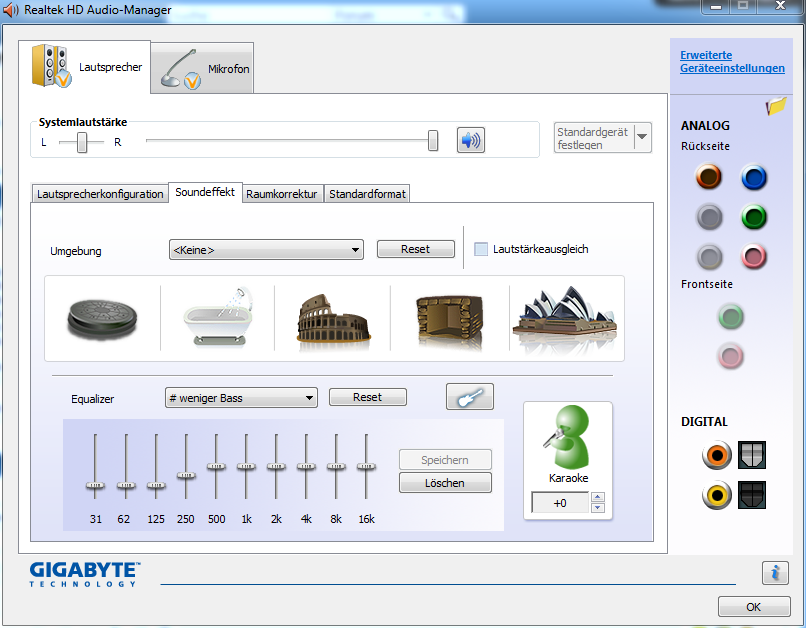Click the orange rear analog jack

pos(709,176)
